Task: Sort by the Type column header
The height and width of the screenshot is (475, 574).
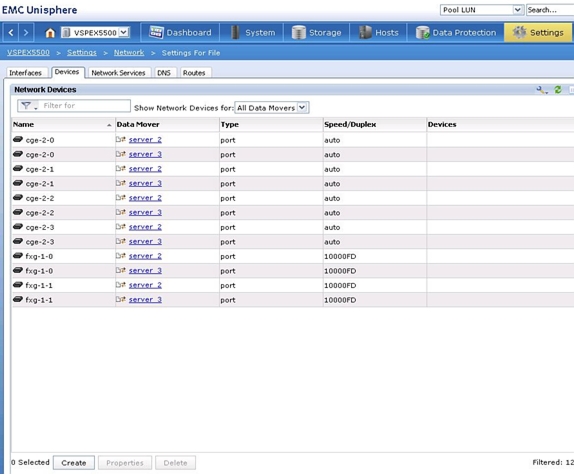Action: click(271, 124)
